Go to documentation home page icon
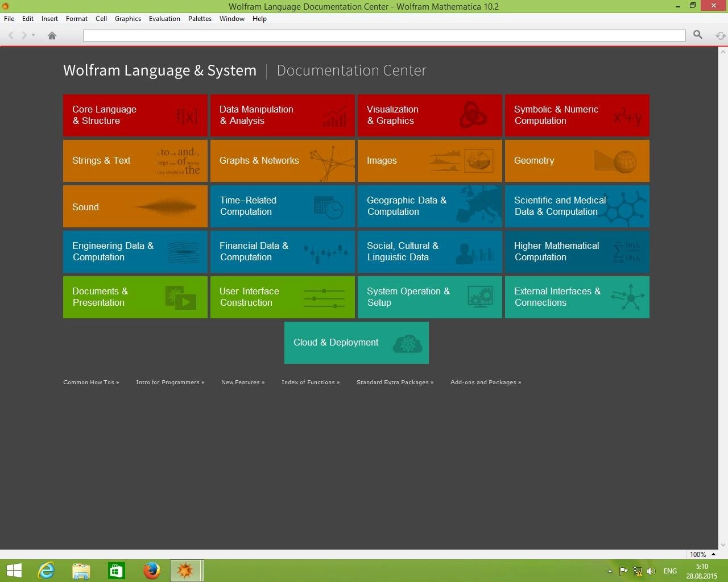Image resolution: width=728 pixels, height=582 pixels. [x=52, y=35]
